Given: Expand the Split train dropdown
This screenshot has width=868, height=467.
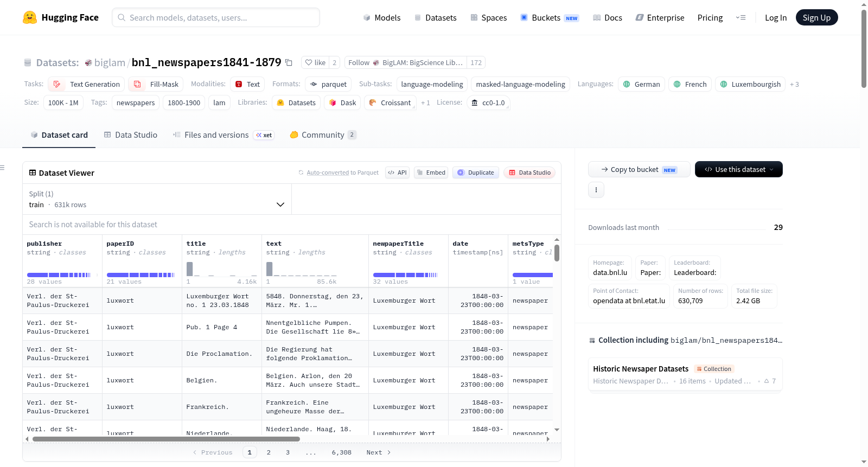Looking at the screenshot, I should tap(157, 199).
